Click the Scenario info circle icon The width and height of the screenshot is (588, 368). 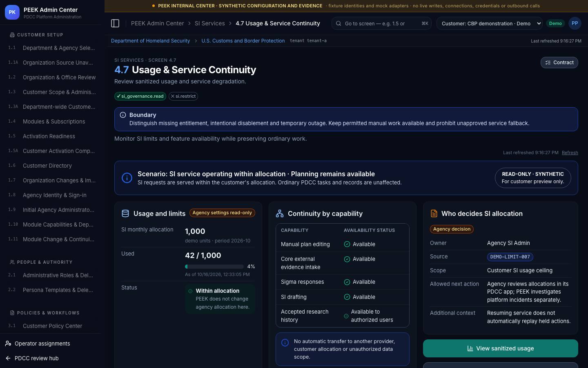pos(127,178)
